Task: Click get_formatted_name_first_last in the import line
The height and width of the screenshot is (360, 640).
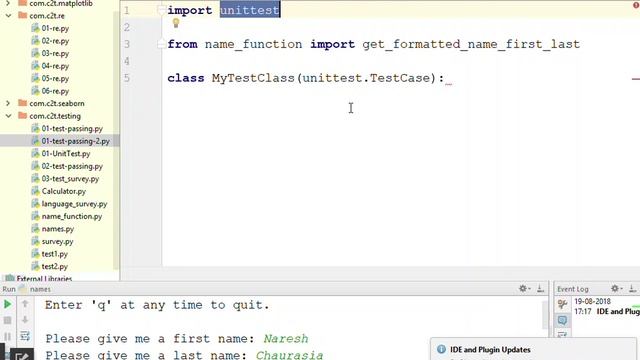Action: coord(471,44)
